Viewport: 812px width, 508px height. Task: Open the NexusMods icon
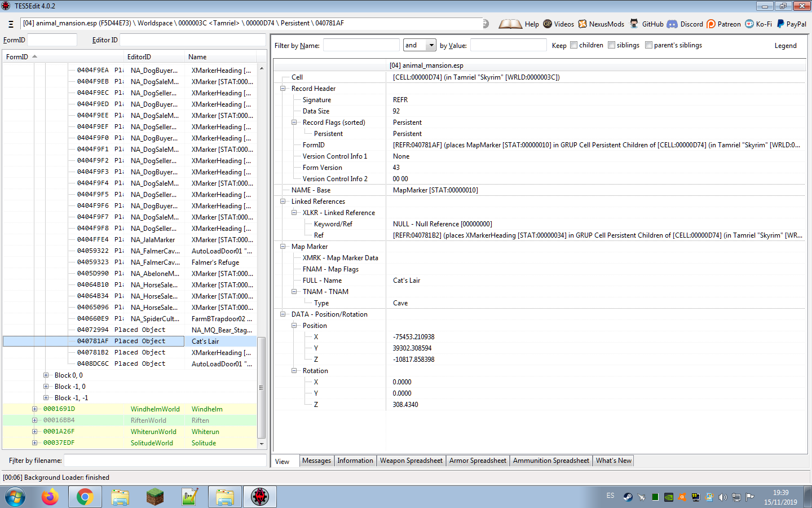point(582,24)
